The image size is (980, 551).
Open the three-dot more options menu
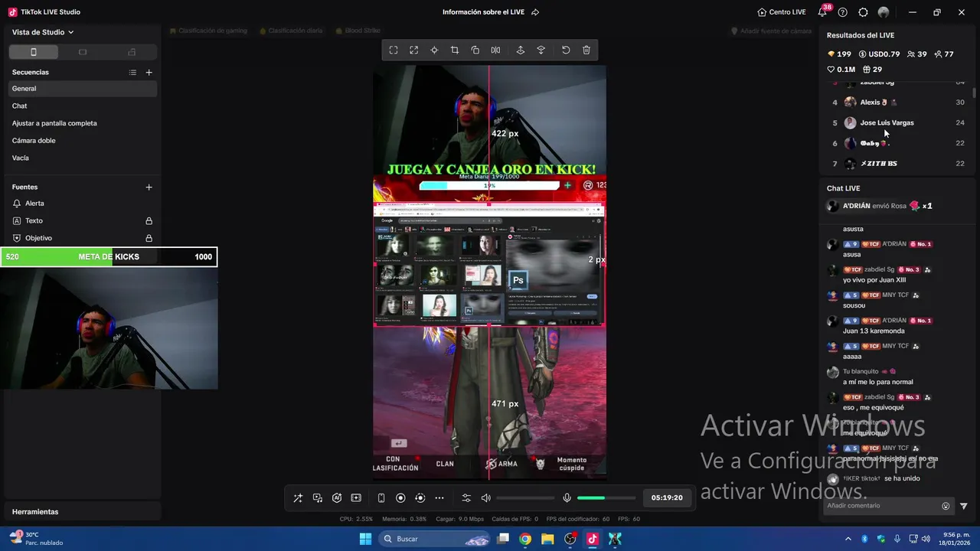(439, 498)
